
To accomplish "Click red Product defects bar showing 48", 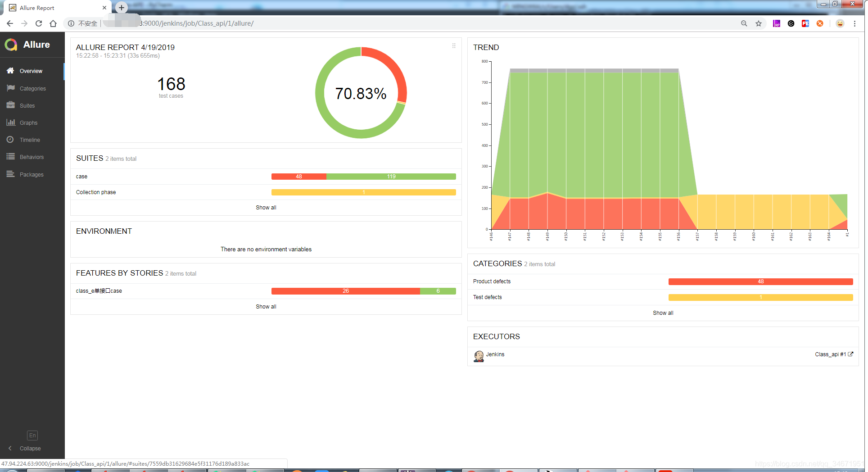I will pos(760,281).
